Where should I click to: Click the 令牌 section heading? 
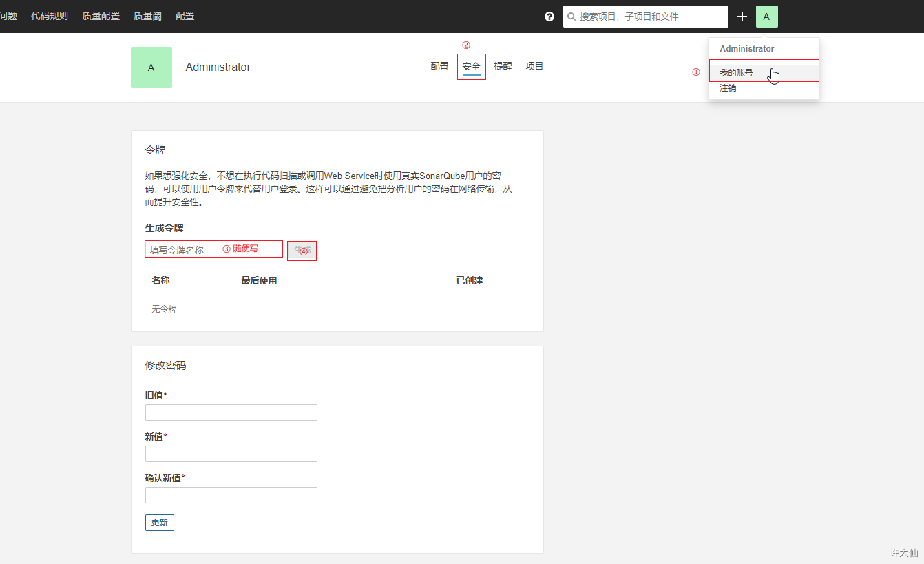(156, 149)
